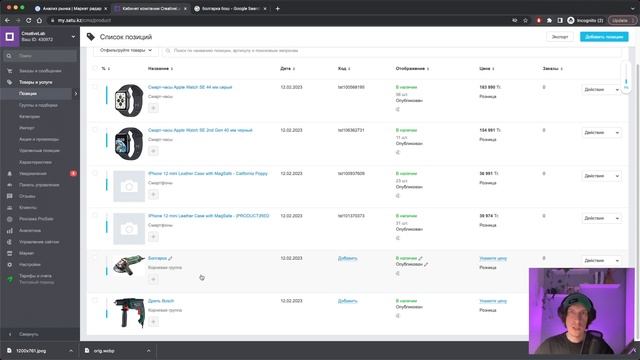Click the plus icon under Apple Watch SE 44
Image resolution: width=640 pixels, height=360 pixels.
(x=153, y=108)
